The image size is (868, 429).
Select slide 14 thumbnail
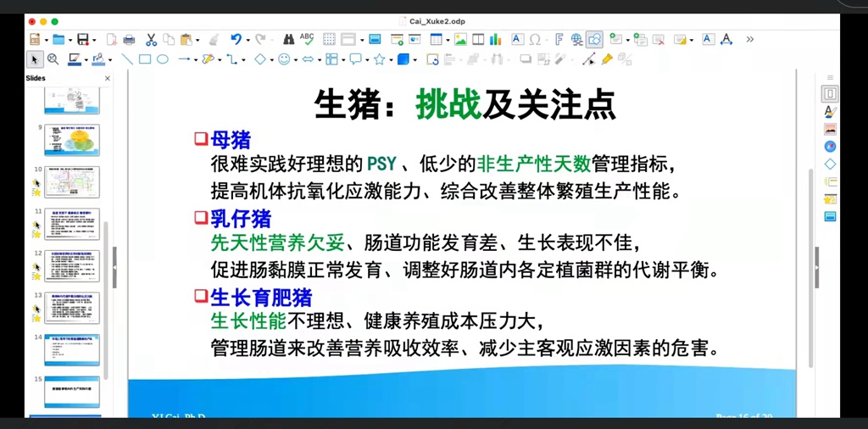pyautogui.click(x=72, y=349)
